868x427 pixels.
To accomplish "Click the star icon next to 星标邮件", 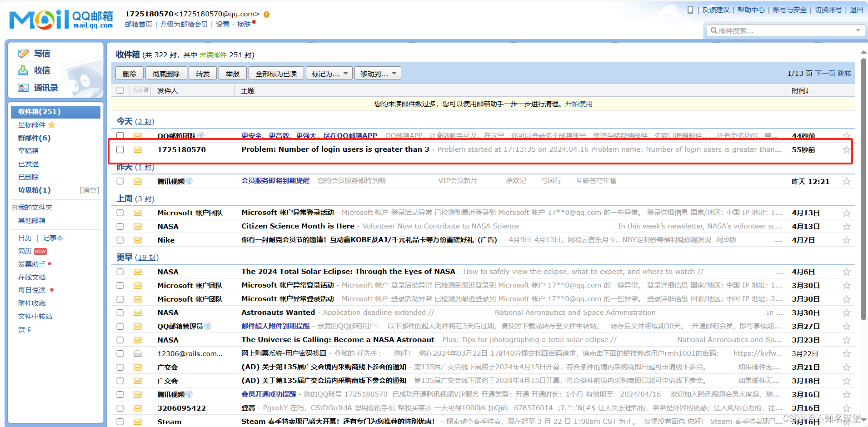I will [x=51, y=125].
